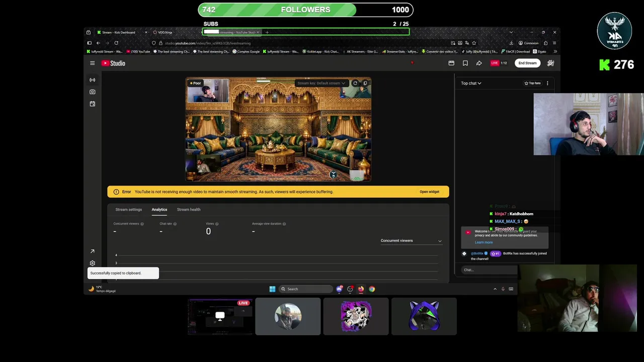Click the help icon beside Chat rate
This screenshot has width=644, height=362.
coord(175,224)
